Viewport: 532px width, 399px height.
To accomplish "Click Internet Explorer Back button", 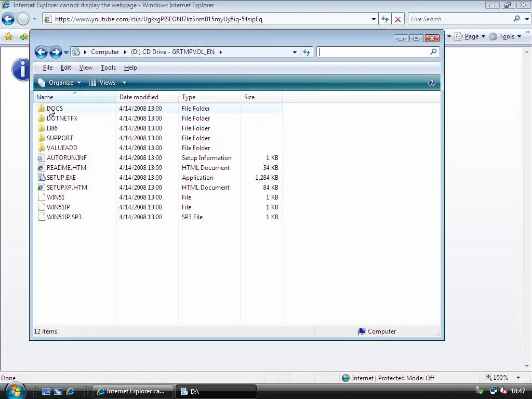I will pos(8,19).
